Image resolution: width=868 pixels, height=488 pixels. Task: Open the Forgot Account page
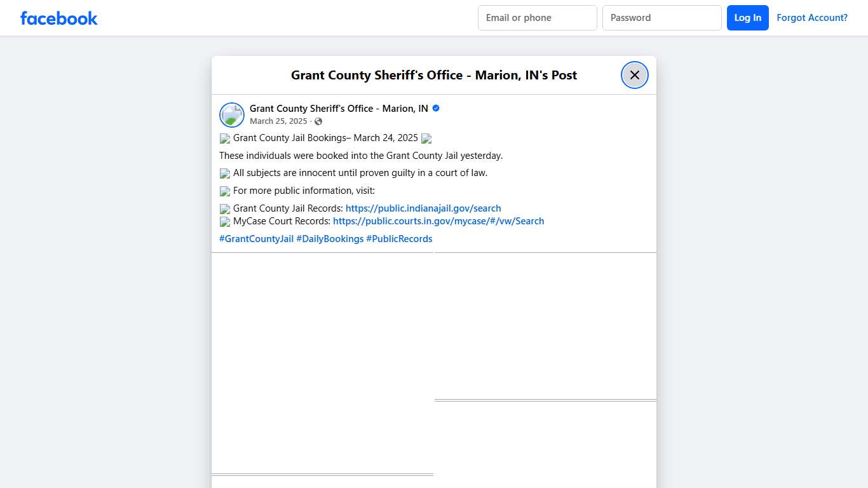(x=812, y=18)
